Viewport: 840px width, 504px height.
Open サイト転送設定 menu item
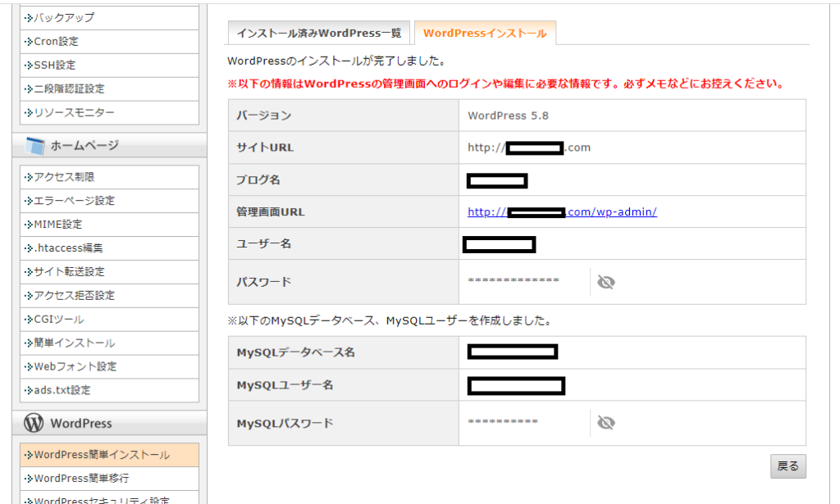pos(109,272)
